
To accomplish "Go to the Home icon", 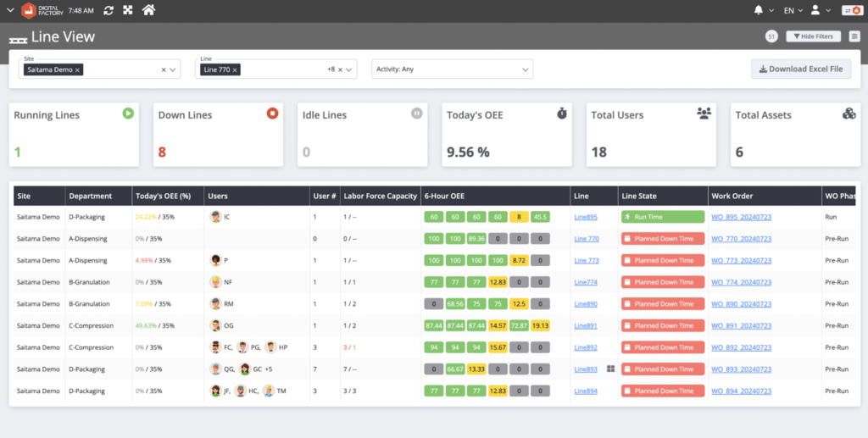I will coord(149,10).
